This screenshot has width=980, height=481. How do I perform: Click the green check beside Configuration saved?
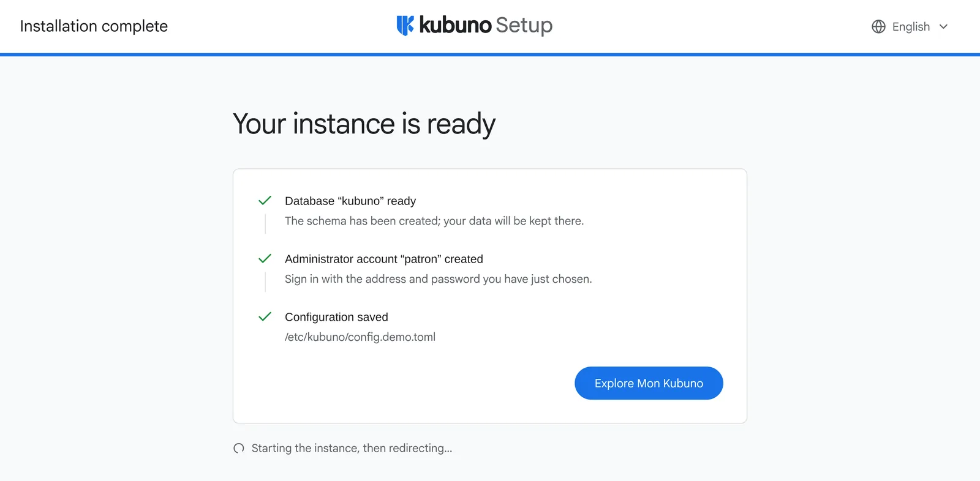(x=265, y=317)
